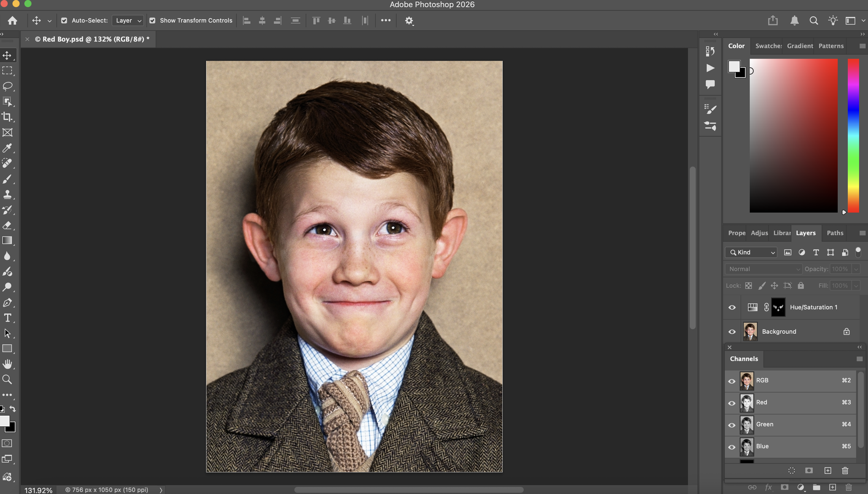Save selection as channel button
Image resolution: width=868 pixels, height=494 pixels.
pos(809,471)
